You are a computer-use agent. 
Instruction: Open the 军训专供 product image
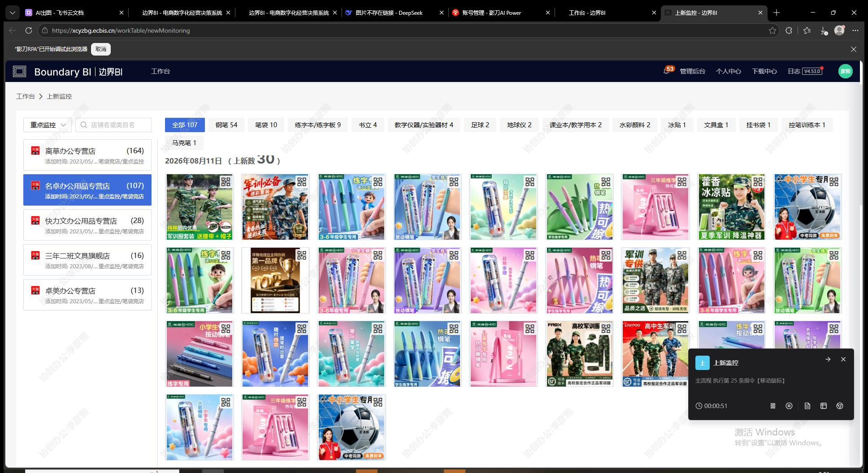(x=655, y=280)
